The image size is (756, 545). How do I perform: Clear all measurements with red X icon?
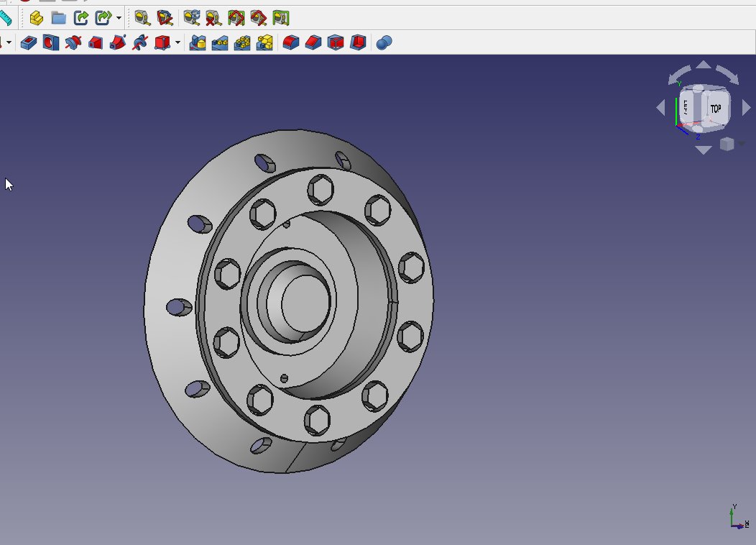[213, 18]
